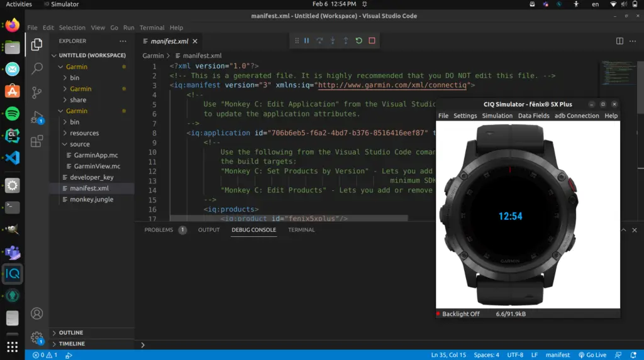The width and height of the screenshot is (644, 360).
Task: Open adb Connection menu in CIQ Simulator
Action: pyautogui.click(x=577, y=116)
